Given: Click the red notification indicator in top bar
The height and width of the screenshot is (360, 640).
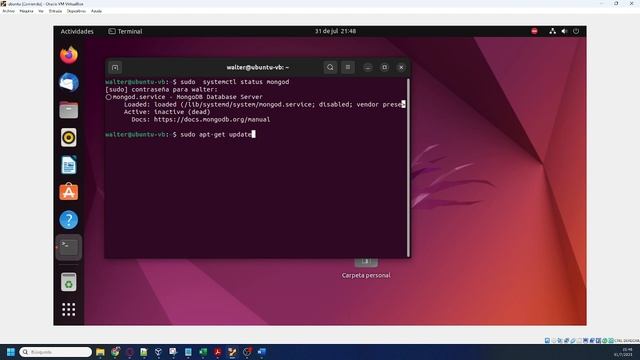Looking at the screenshot, I should [534, 31].
